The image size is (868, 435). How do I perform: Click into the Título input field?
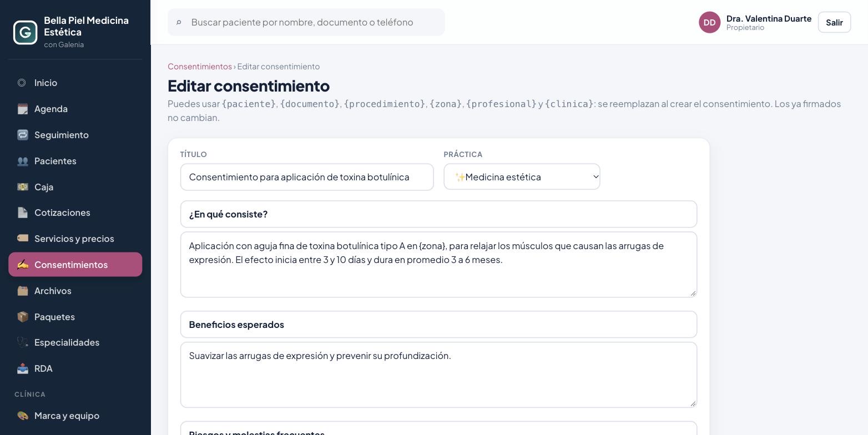click(307, 177)
